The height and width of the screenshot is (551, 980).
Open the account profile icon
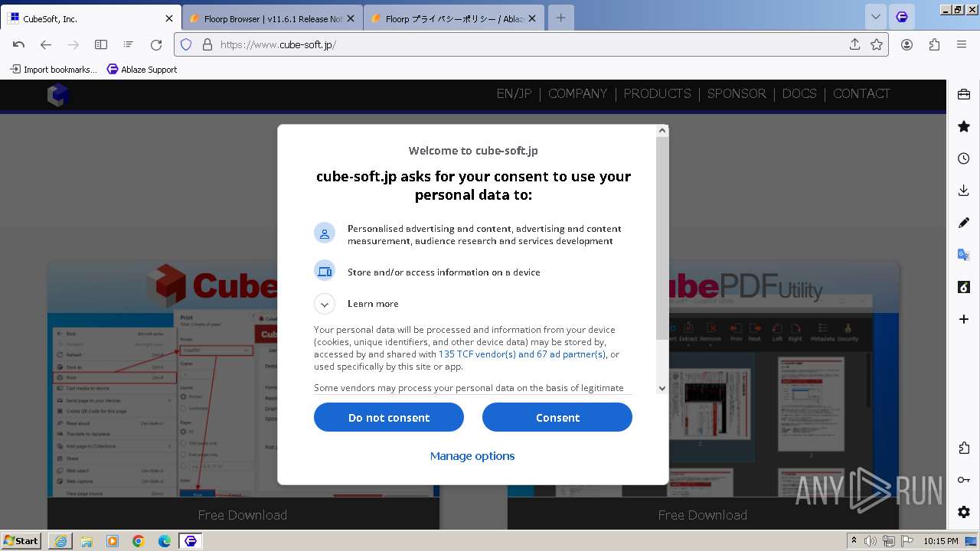tap(906, 44)
